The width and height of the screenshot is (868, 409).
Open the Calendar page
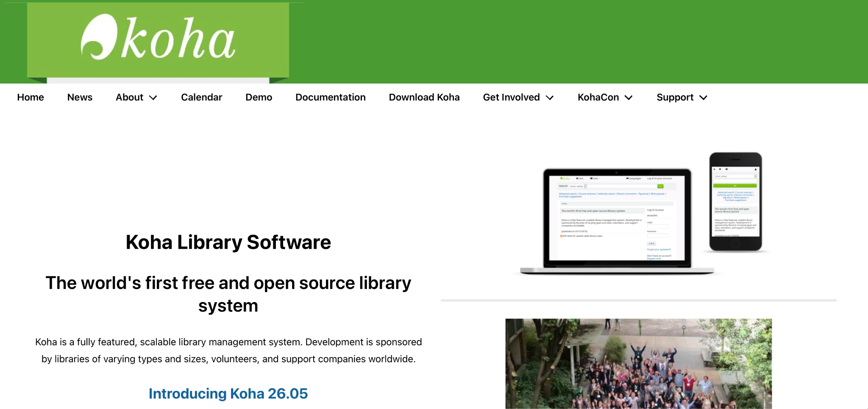(x=201, y=97)
